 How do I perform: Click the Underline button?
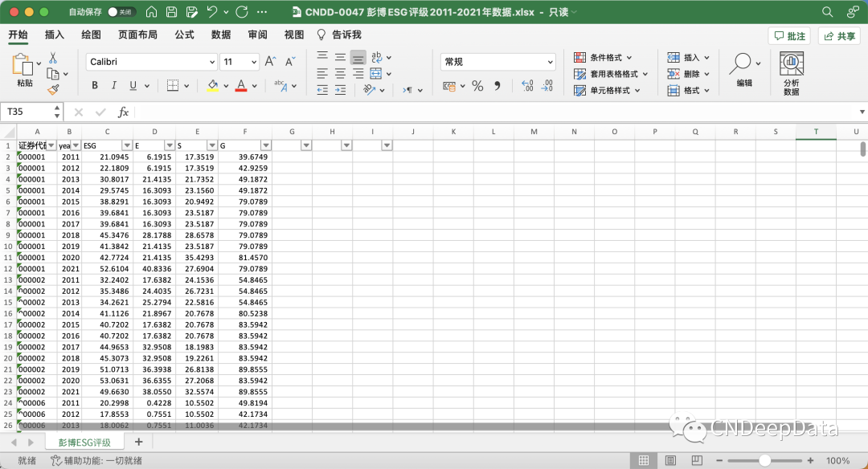(133, 85)
